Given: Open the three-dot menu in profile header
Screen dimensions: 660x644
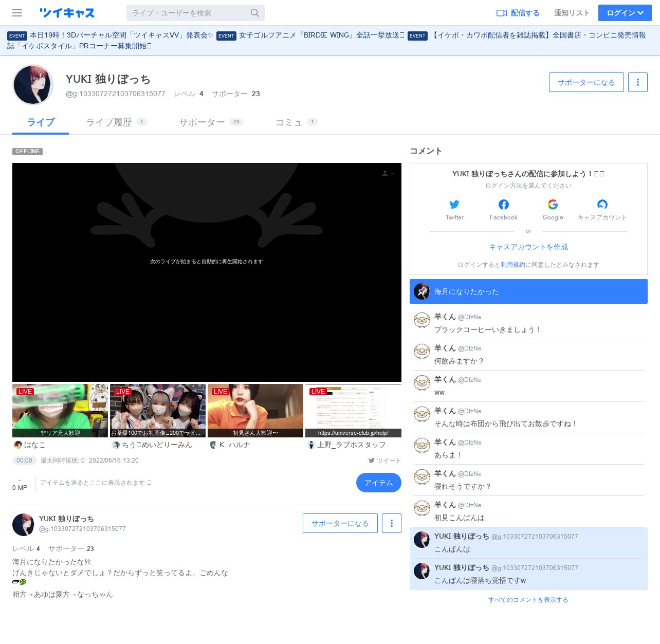Looking at the screenshot, I should [638, 82].
